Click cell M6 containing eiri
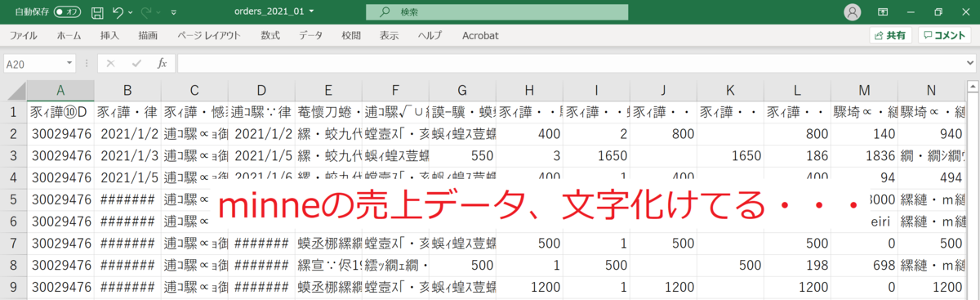 864,222
